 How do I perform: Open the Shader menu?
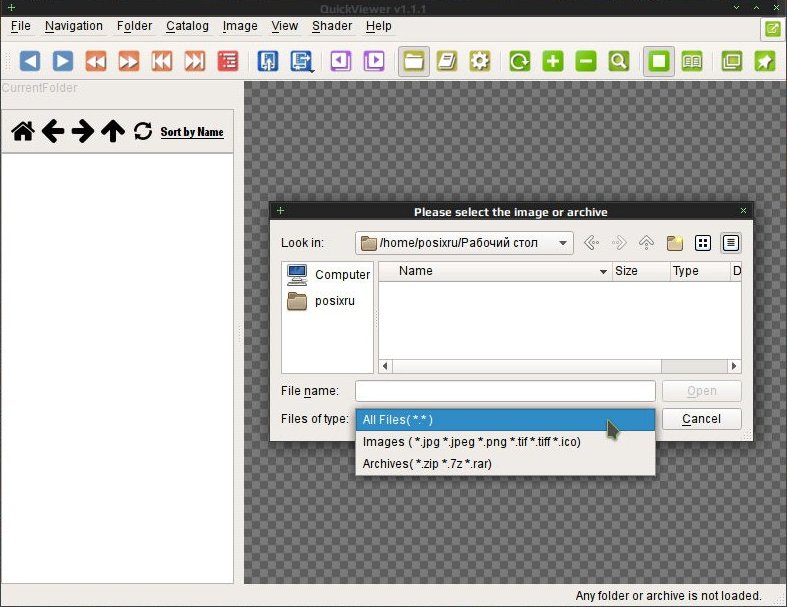332,26
